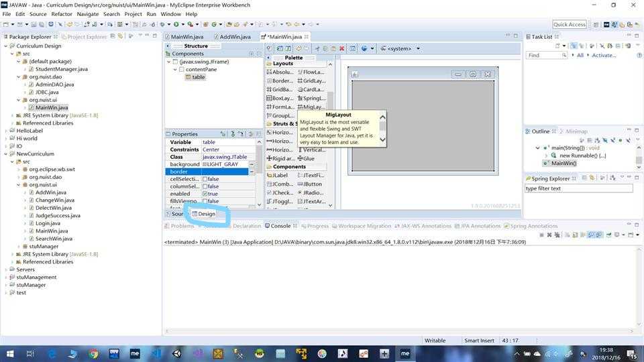The image size is (644, 362).
Task: Select the JCheckBox palette component
Action: (x=280, y=192)
